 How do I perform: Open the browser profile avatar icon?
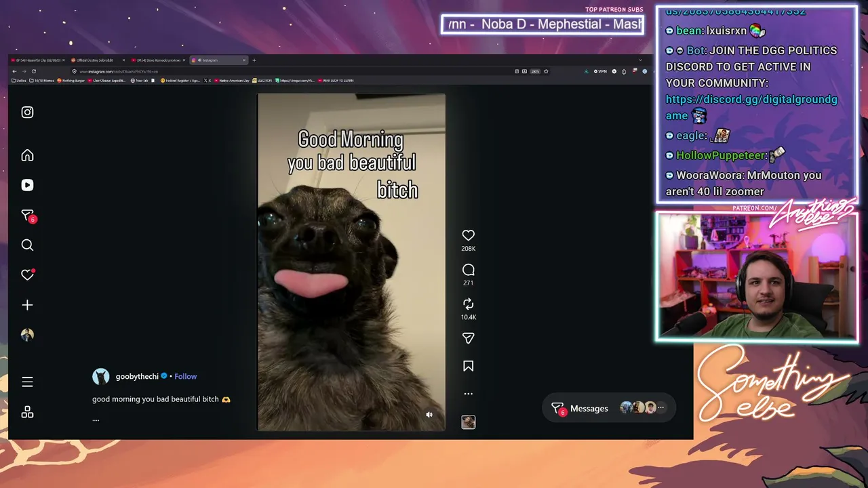645,71
